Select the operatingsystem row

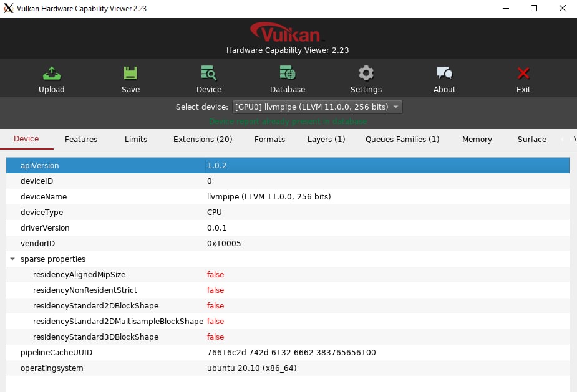288,368
